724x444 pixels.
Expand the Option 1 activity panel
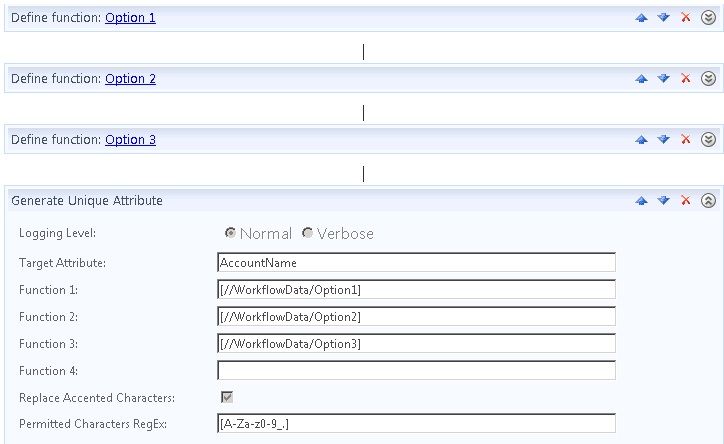point(708,18)
